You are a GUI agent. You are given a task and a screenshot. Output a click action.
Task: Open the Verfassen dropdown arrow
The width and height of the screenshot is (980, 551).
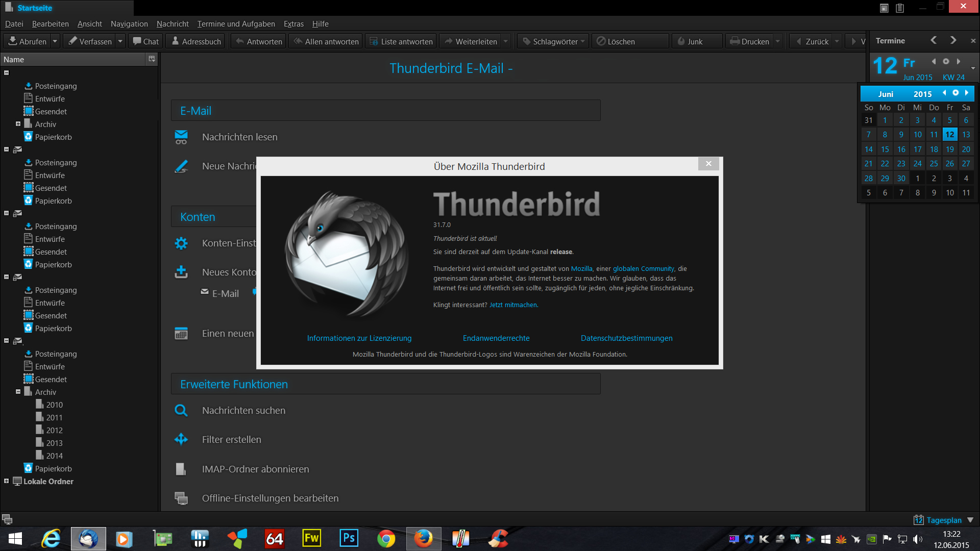(x=120, y=41)
